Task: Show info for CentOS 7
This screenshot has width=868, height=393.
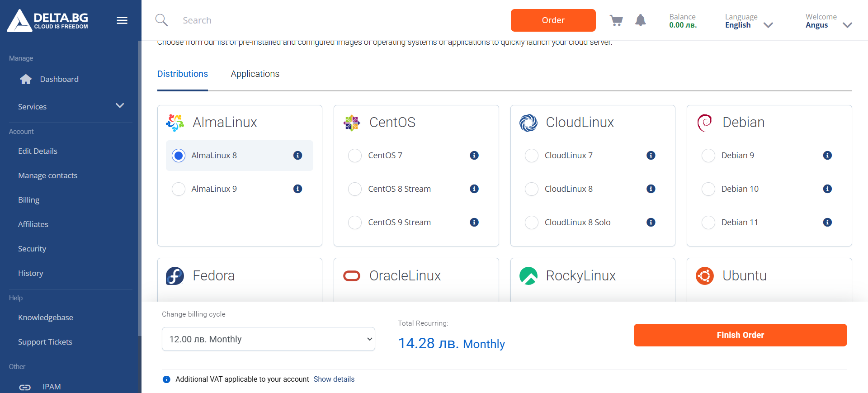Action: (474, 156)
